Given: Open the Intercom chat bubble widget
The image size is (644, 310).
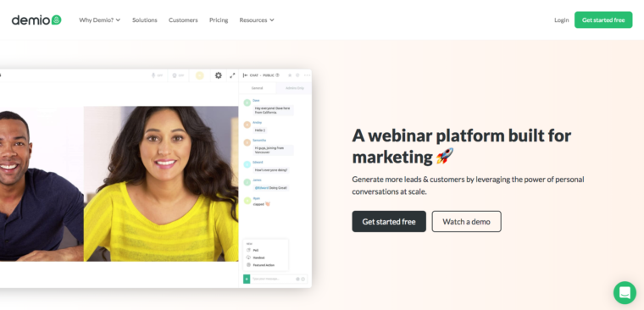Looking at the screenshot, I should coord(625,292).
